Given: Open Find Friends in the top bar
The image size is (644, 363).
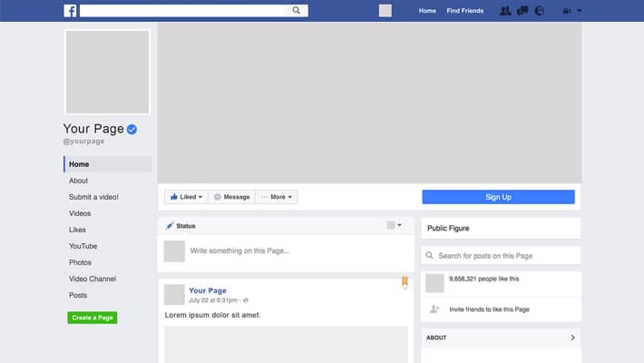Looking at the screenshot, I should click(x=465, y=11).
